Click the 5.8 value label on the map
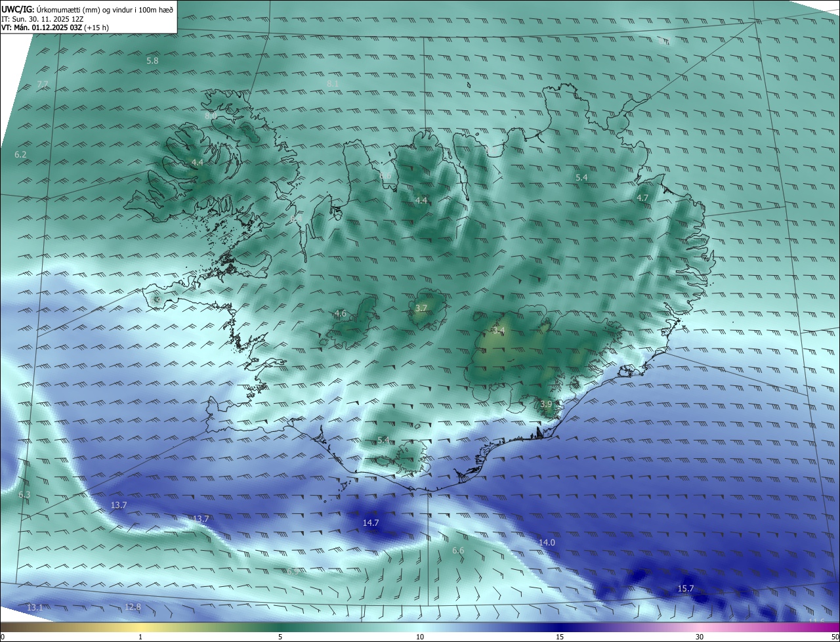Image resolution: width=840 pixels, height=642 pixels. tap(152, 60)
